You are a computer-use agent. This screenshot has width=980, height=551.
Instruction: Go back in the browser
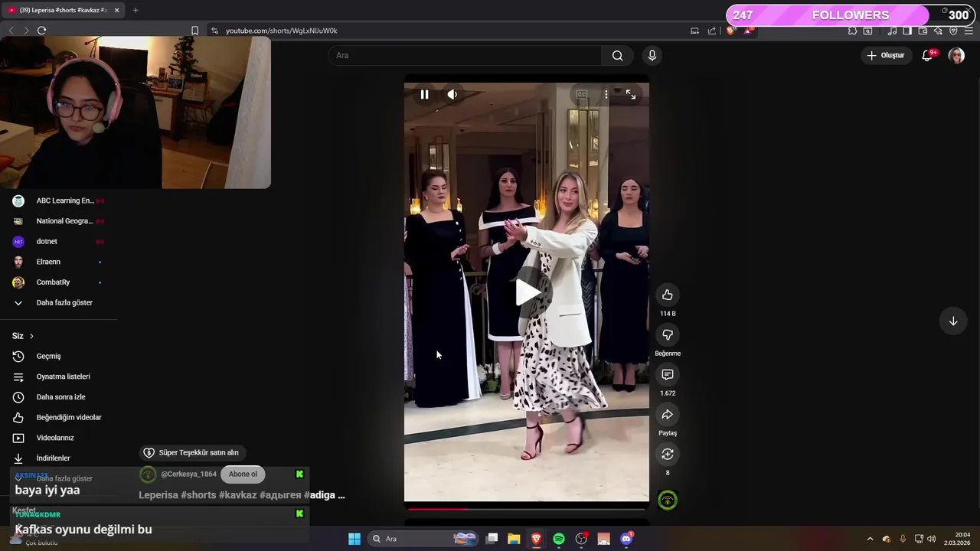tap(11, 31)
